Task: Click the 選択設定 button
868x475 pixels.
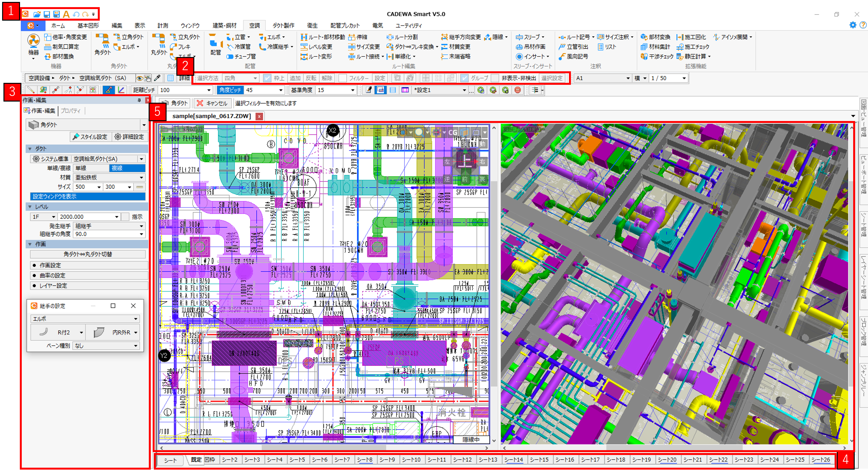Action: (x=552, y=78)
